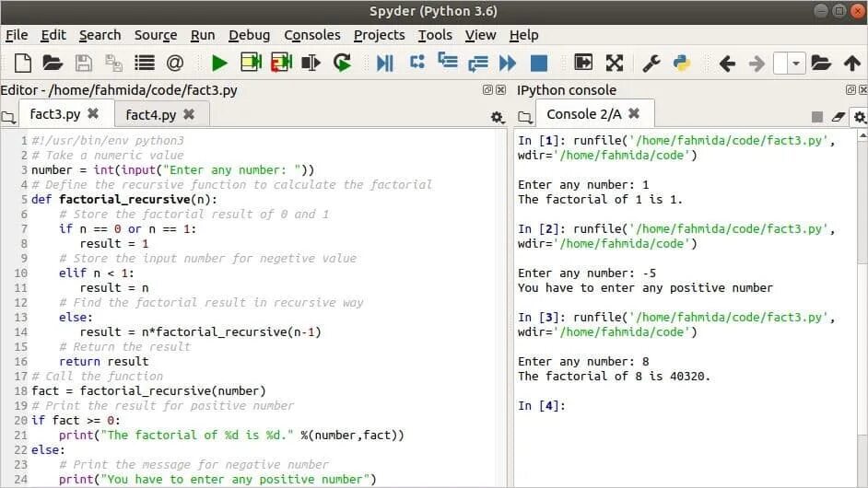The height and width of the screenshot is (488, 868).
Task: Browse working directory folder icon
Action: (821, 64)
